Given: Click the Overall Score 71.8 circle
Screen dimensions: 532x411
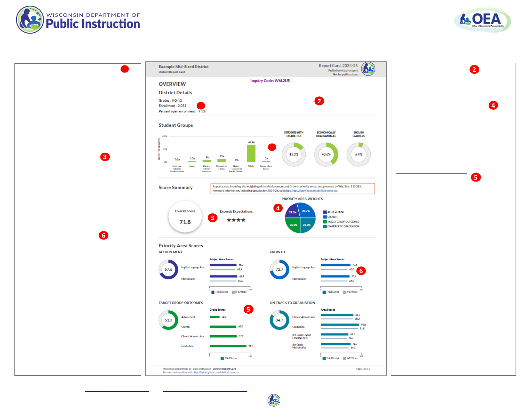Looking at the screenshot, I should [x=185, y=217].
